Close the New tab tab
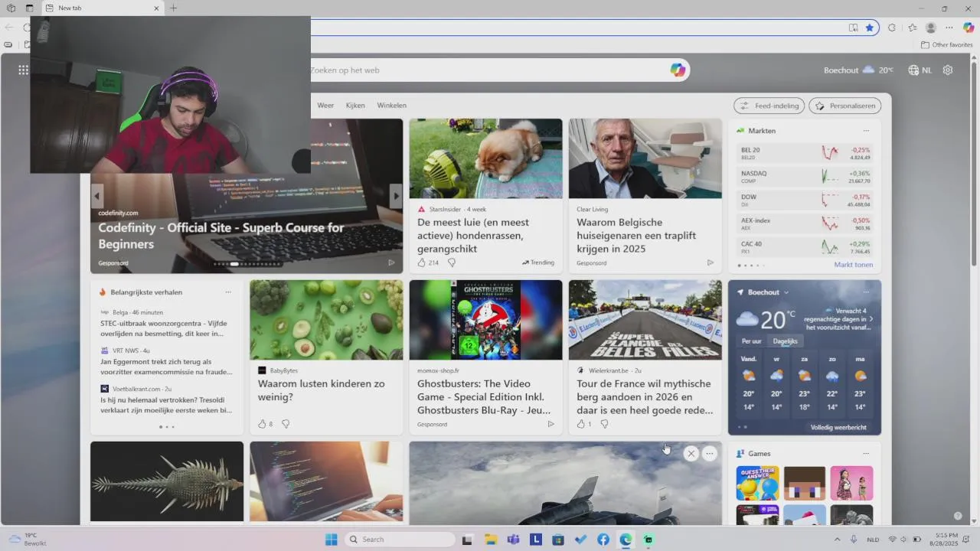980x551 pixels. pyautogui.click(x=157, y=8)
